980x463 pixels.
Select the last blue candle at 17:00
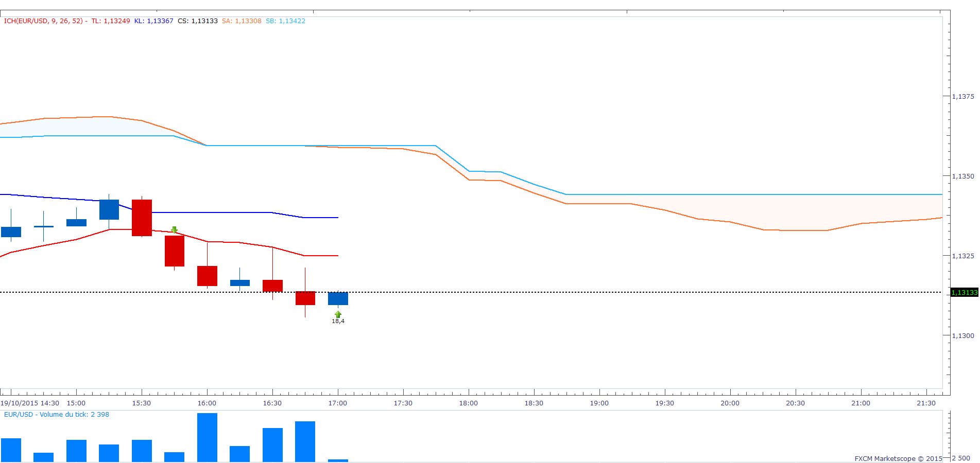click(x=338, y=298)
